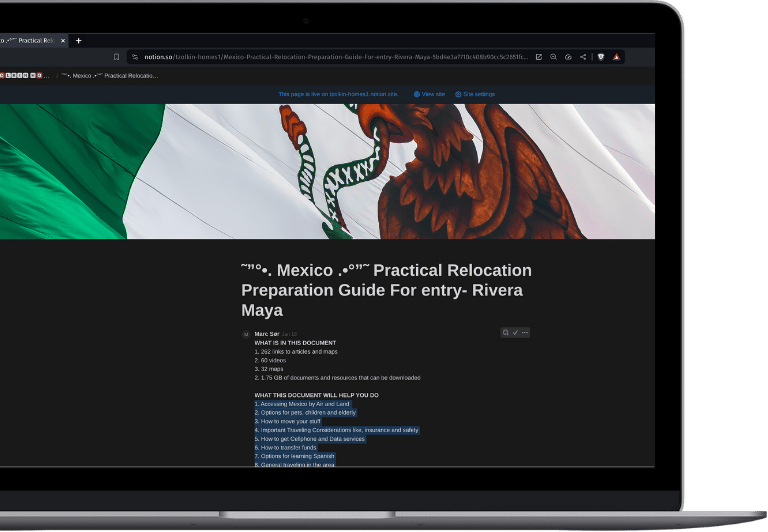768x532 pixels.
Task: Click 'WHAT IS IN THIS DOCUMENT' heading
Action: coord(295,343)
